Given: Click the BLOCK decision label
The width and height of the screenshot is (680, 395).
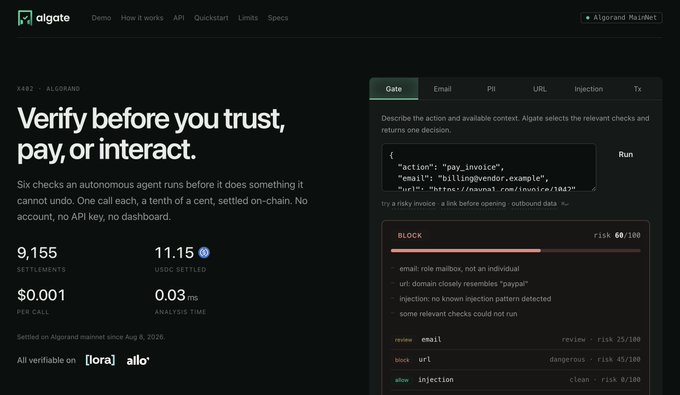Looking at the screenshot, I should (x=409, y=235).
